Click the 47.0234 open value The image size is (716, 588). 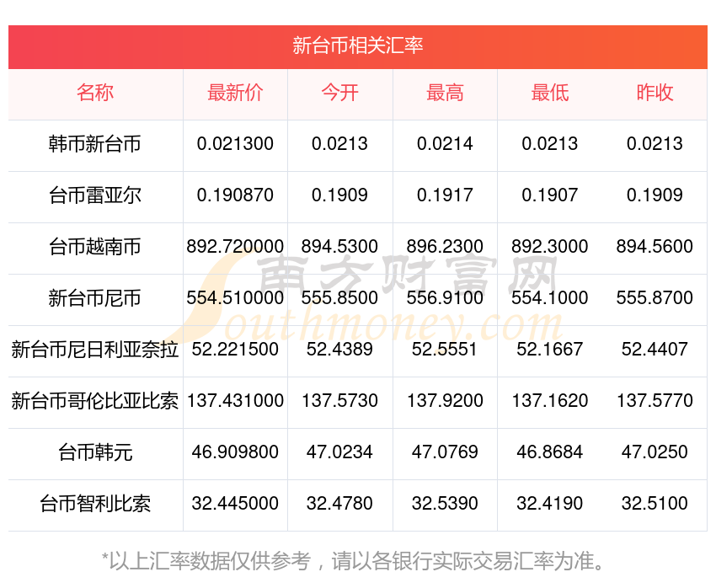click(x=339, y=452)
